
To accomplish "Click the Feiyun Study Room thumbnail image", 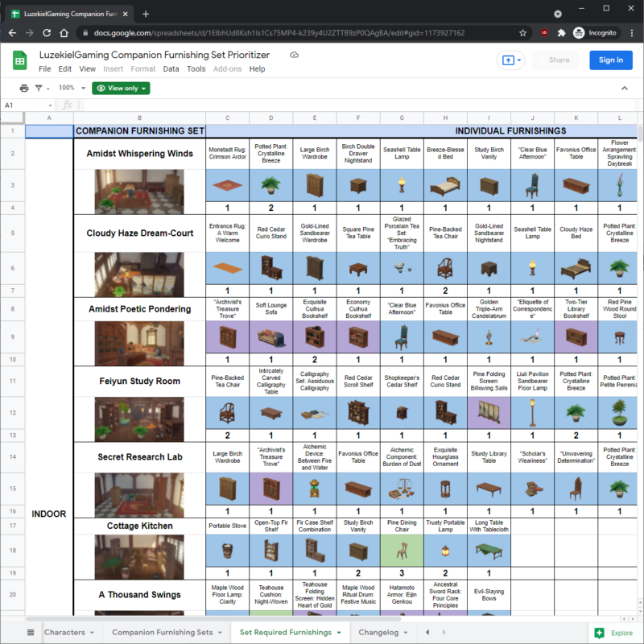I will click(x=138, y=419).
